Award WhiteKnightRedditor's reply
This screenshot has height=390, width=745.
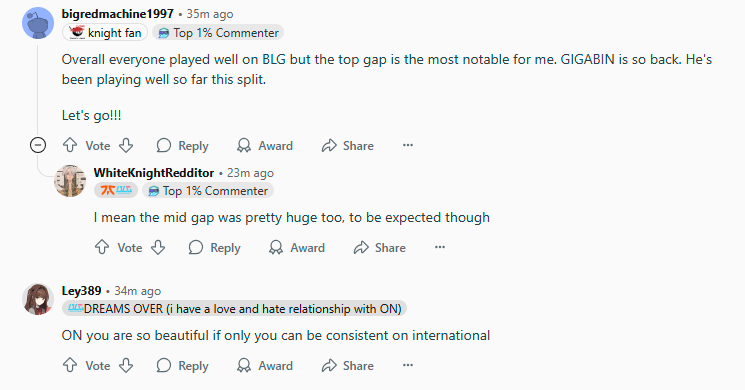(296, 247)
